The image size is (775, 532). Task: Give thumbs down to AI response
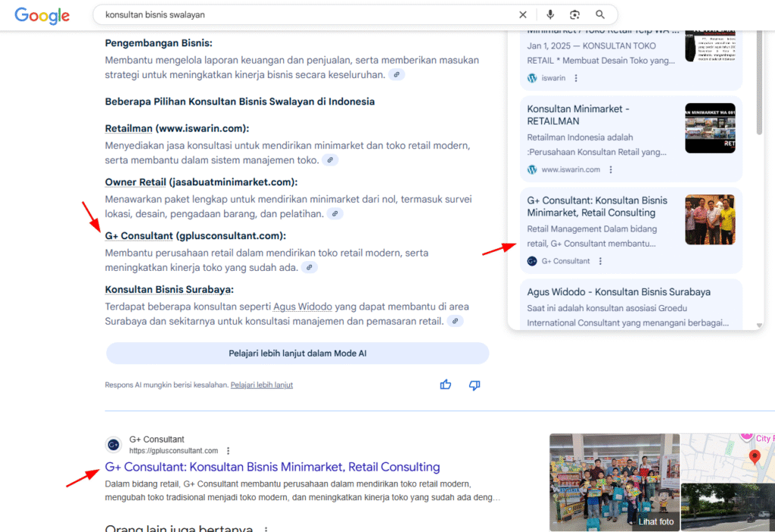pyautogui.click(x=475, y=384)
